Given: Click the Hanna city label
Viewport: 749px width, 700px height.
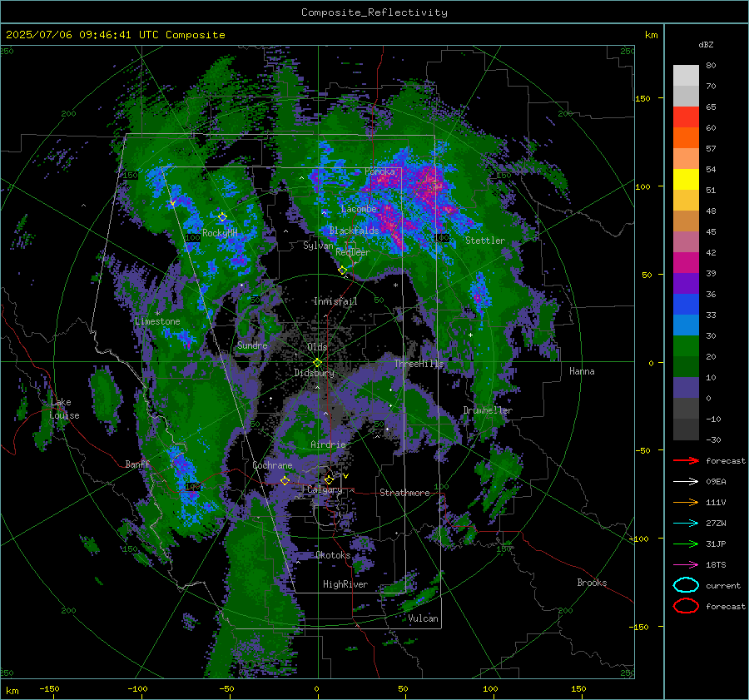Looking at the screenshot, I should [x=582, y=371].
